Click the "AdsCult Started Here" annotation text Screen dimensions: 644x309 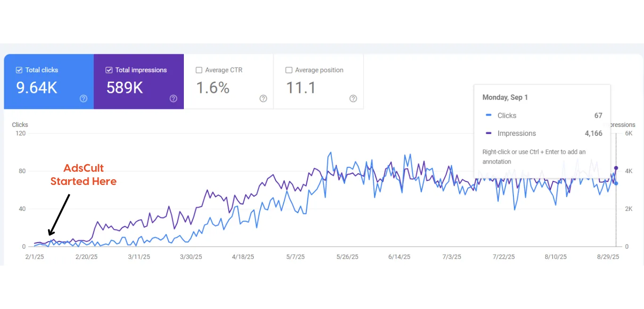[x=83, y=175]
